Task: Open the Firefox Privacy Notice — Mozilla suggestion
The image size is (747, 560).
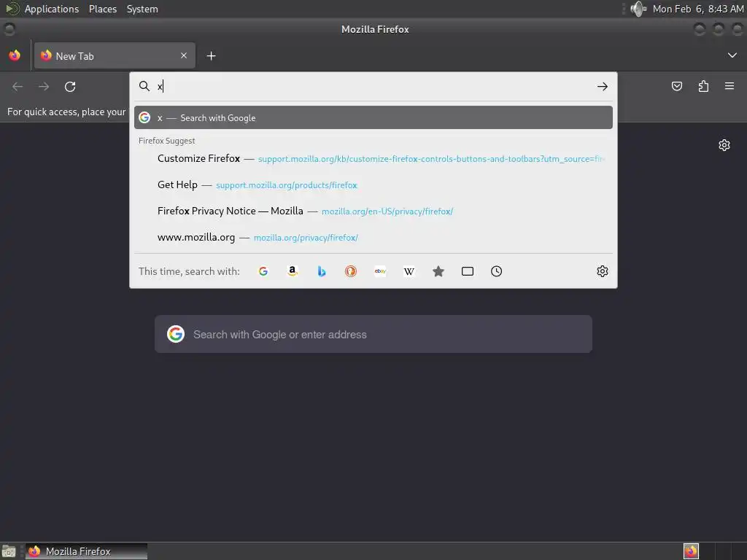Action: pos(373,211)
